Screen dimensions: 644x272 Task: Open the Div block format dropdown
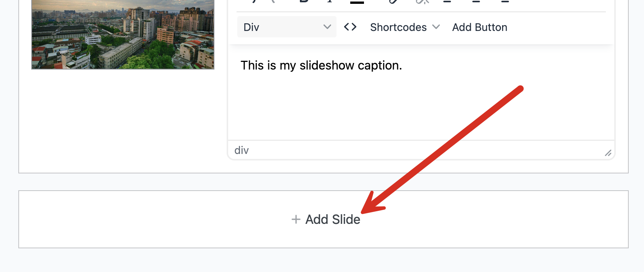(287, 27)
